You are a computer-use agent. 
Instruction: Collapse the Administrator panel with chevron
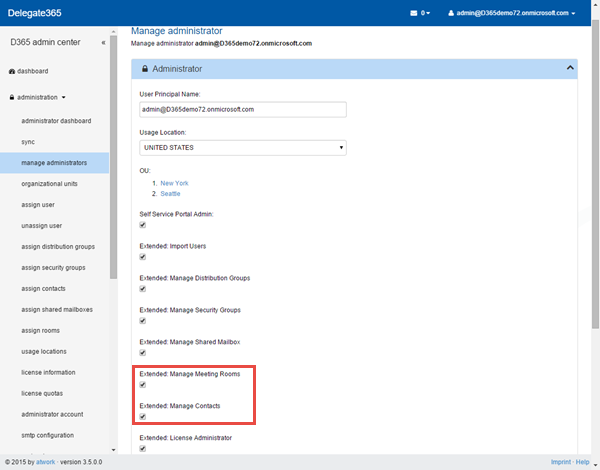coord(569,68)
